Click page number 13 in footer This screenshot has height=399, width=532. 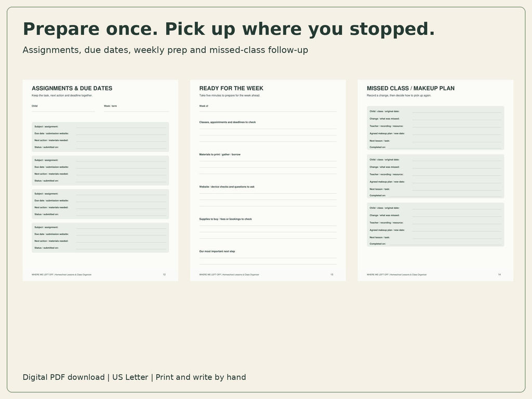tap(332, 274)
